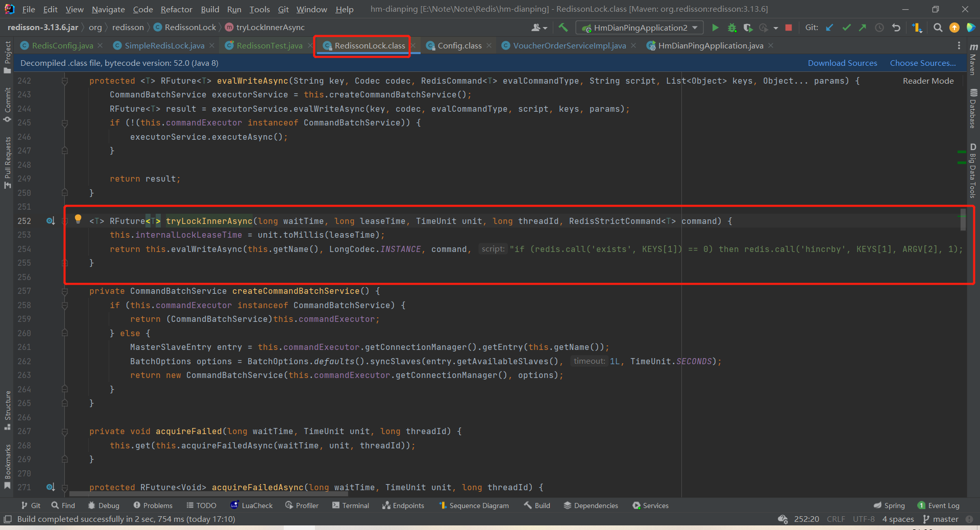This screenshot has width=980, height=530.
Task: Stop the running process red square
Action: pos(789,28)
